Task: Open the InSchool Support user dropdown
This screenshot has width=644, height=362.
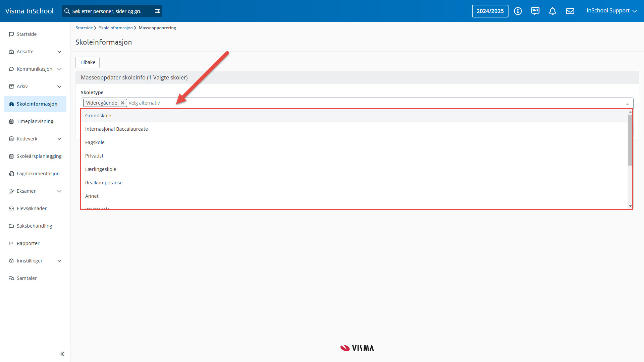Action: click(611, 11)
